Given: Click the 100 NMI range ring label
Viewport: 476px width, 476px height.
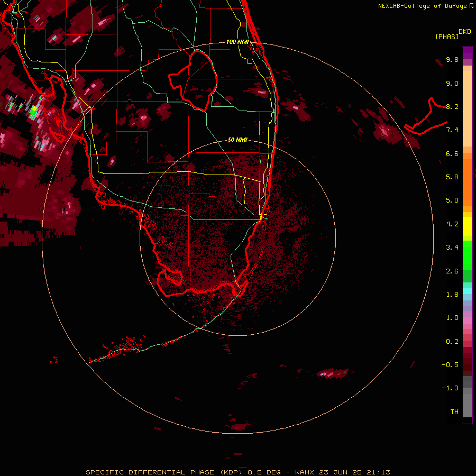Looking at the screenshot, I should click(237, 42).
